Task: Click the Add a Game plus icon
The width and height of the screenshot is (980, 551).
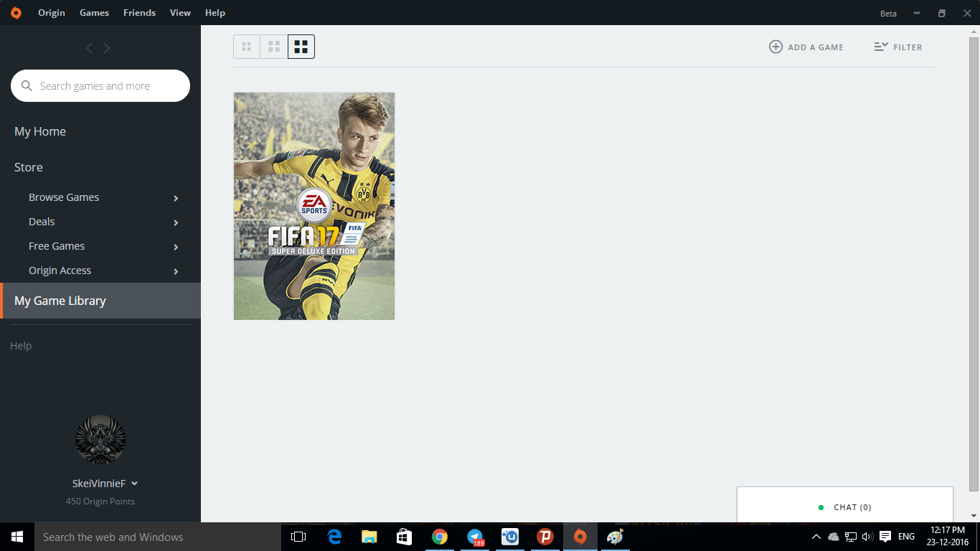Action: coord(776,47)
